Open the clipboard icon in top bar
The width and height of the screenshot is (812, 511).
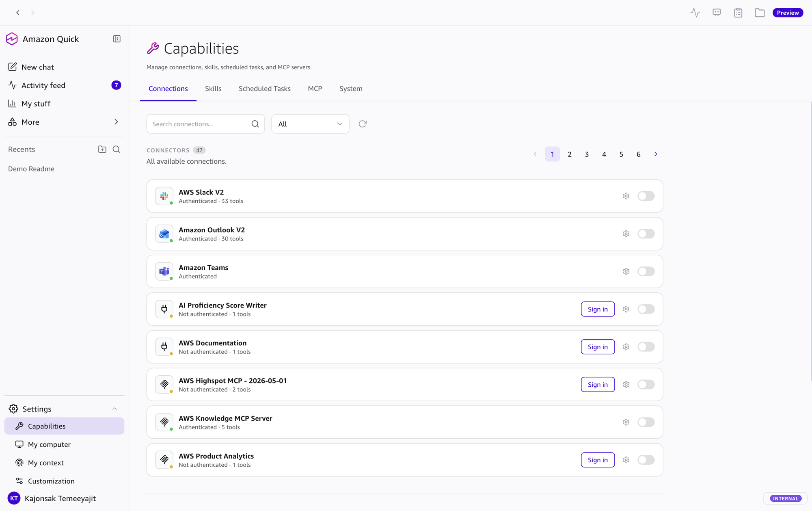click(x=738, y=13)
